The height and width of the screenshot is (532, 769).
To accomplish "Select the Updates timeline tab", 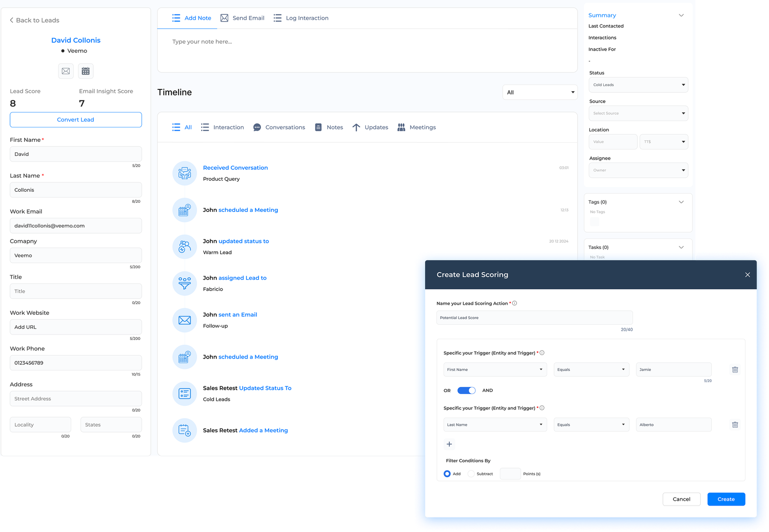I will coord(370,127).
